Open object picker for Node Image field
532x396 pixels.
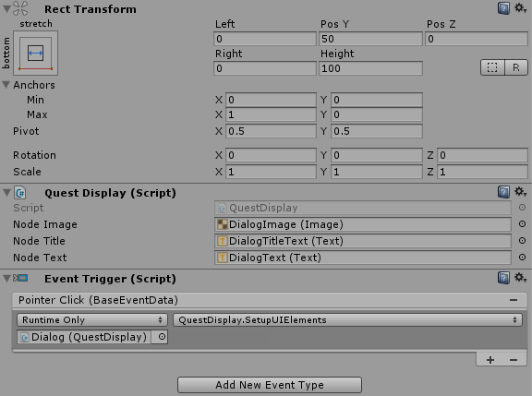(x=522, y=224)
